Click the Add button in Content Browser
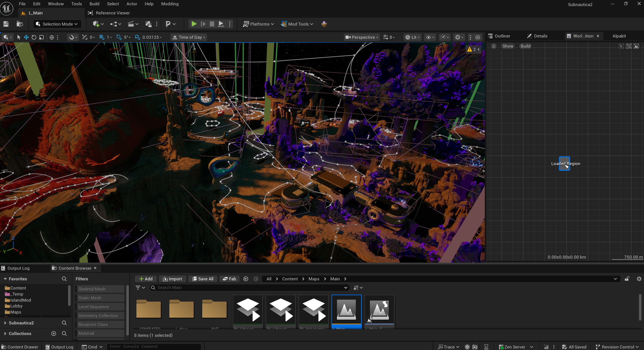This screenshot has height=350, width=644. point(146,279)
